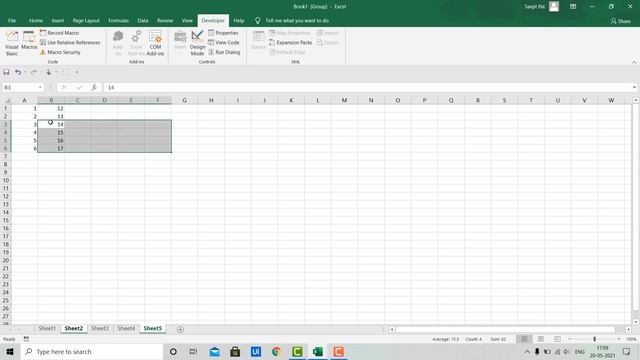The height and width of the screenshot is (360, 640).
Task: Switch to Normal view
Action: (x=524, y=339)
